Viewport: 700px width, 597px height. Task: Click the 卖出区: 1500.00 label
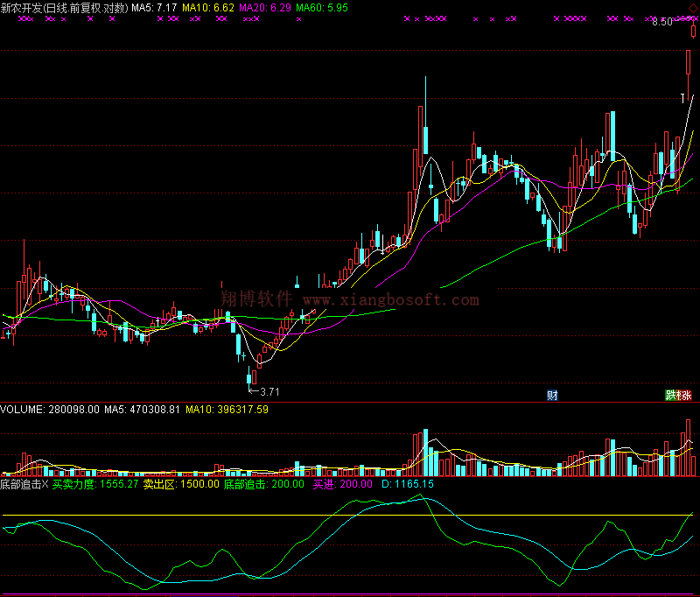click(x=181, y=484)
